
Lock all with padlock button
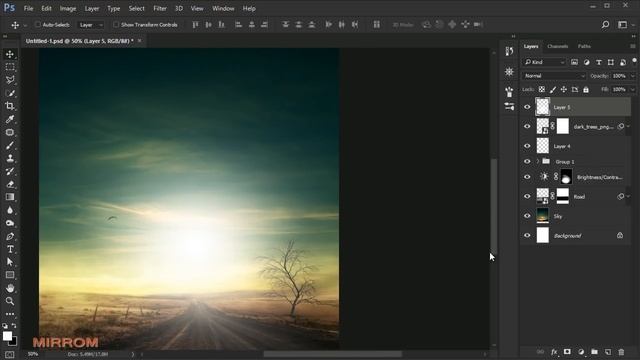coord(586,89)
